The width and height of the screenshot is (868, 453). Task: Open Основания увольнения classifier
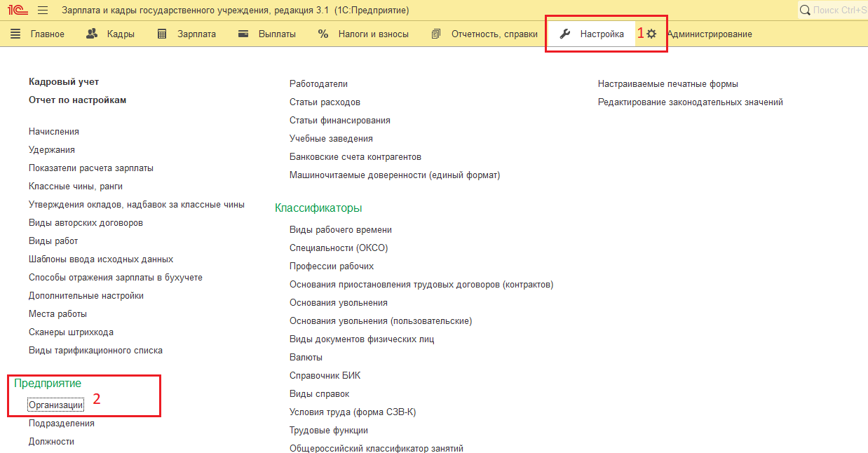[339, 303]
